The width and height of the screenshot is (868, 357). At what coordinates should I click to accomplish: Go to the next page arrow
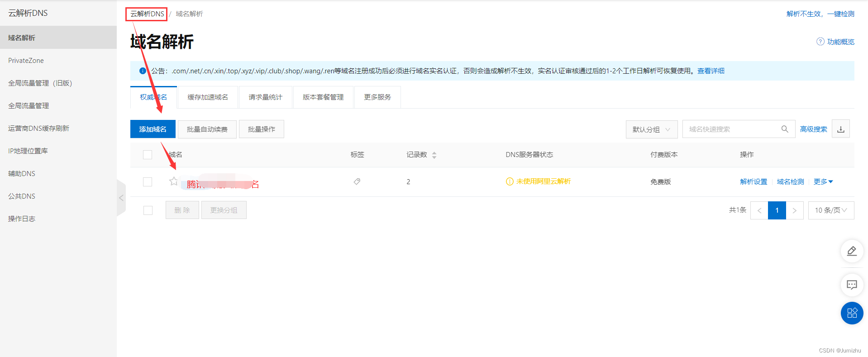(794, 210)
